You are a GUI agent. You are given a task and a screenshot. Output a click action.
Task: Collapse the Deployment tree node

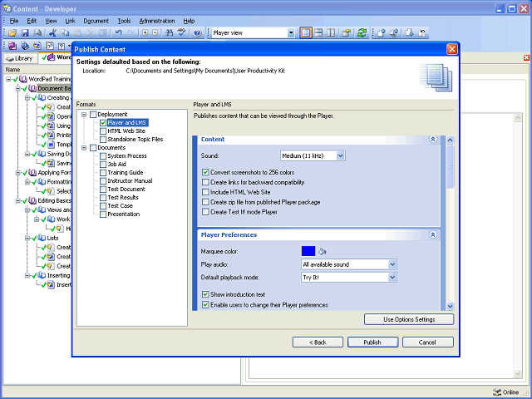84,115
